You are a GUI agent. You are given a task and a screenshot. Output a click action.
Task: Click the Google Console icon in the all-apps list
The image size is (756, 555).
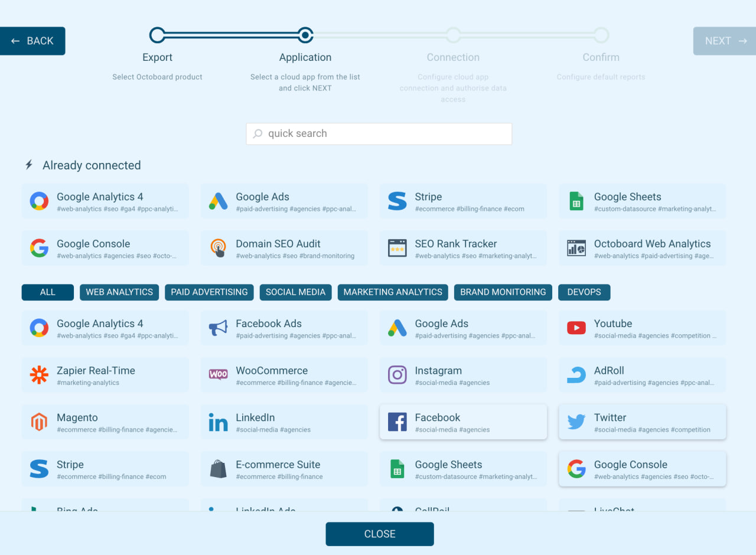coord(576,469)
